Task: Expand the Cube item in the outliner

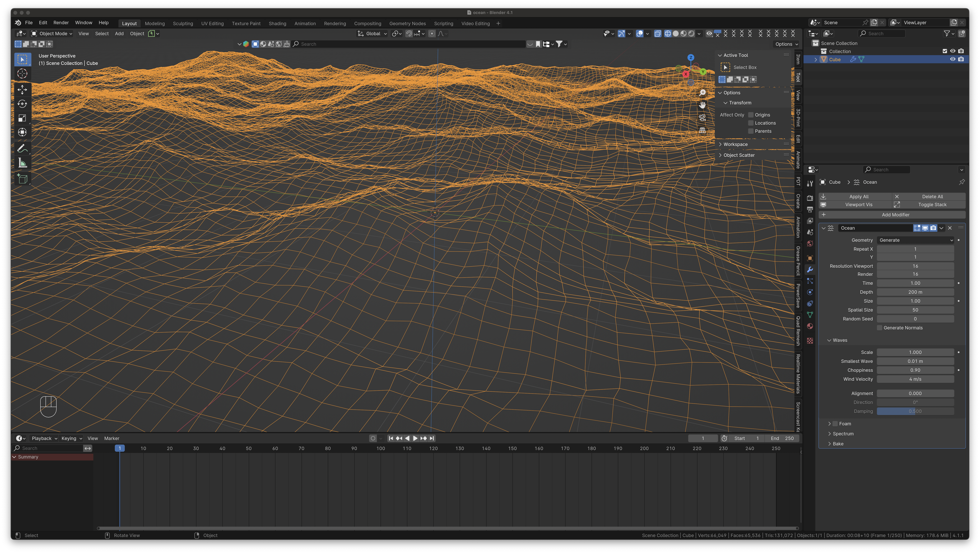Action: pos(816,59)
